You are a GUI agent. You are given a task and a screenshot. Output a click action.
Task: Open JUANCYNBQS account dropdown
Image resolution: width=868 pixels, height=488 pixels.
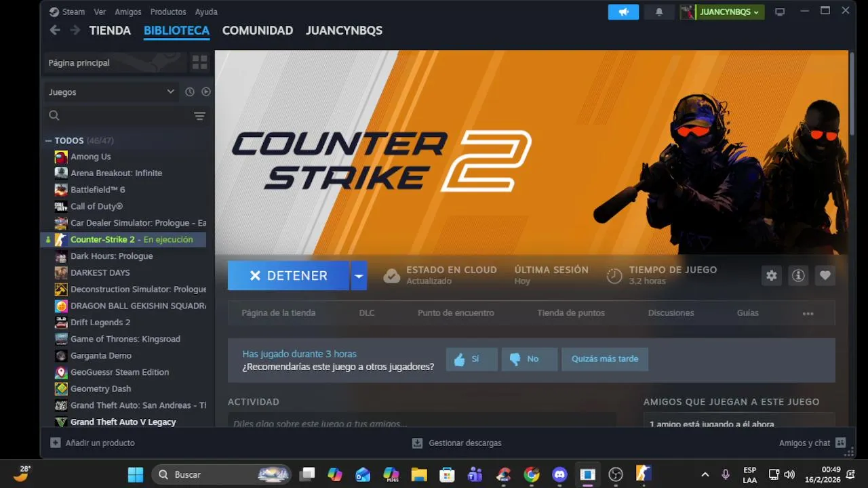point(730,12)
